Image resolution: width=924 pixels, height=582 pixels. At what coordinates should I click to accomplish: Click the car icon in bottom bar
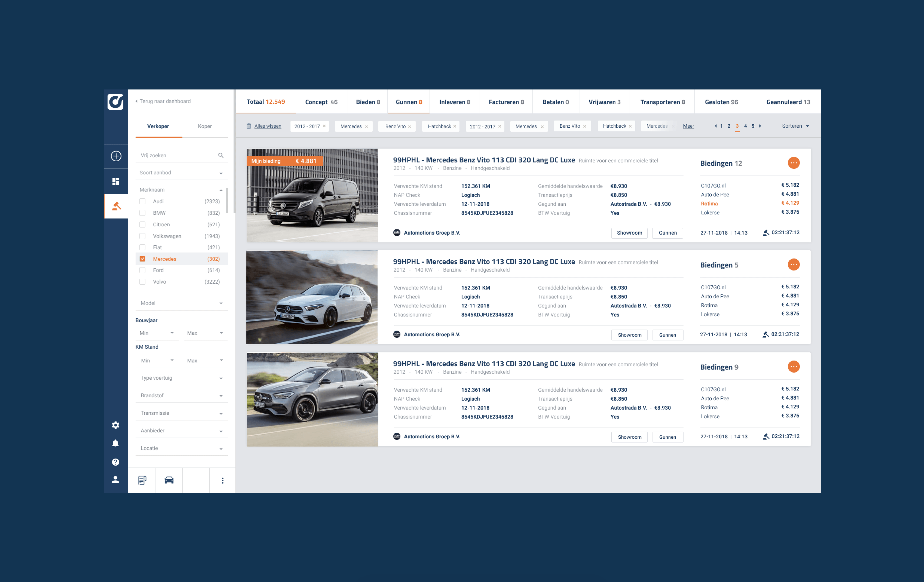click(169, 480)
